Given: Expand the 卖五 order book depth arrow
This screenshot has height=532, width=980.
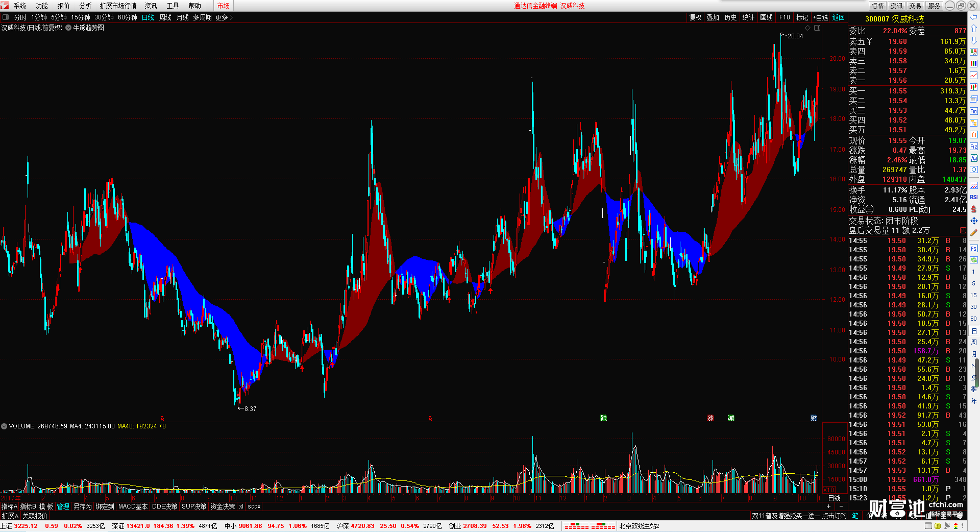Looking at the screenshot, I should coord(869,42).
